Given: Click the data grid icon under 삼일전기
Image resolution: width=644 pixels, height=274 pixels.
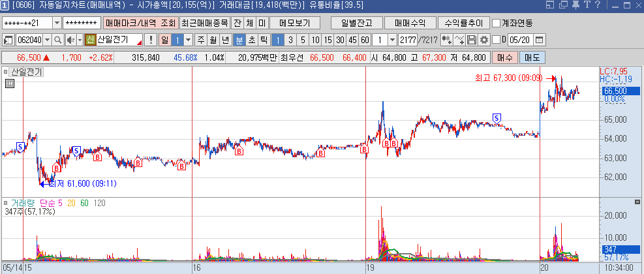Looking at the screenshot, I should (x=10, y=84).
